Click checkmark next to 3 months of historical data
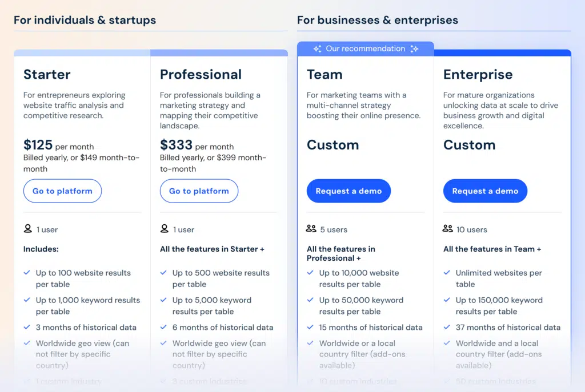The width and height of the screenshot is (585, 392). tap(27, 328)
